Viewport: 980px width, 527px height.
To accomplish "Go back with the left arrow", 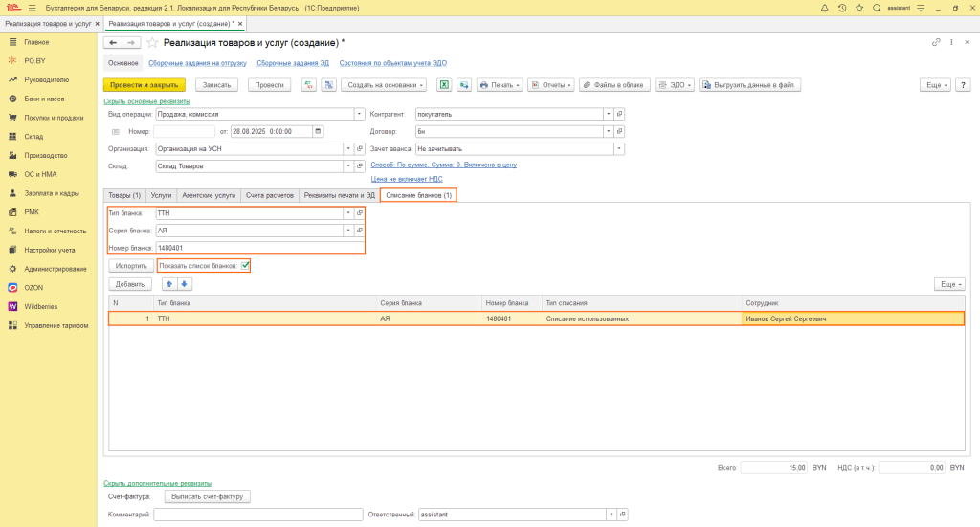I will (x=113, y=42).
